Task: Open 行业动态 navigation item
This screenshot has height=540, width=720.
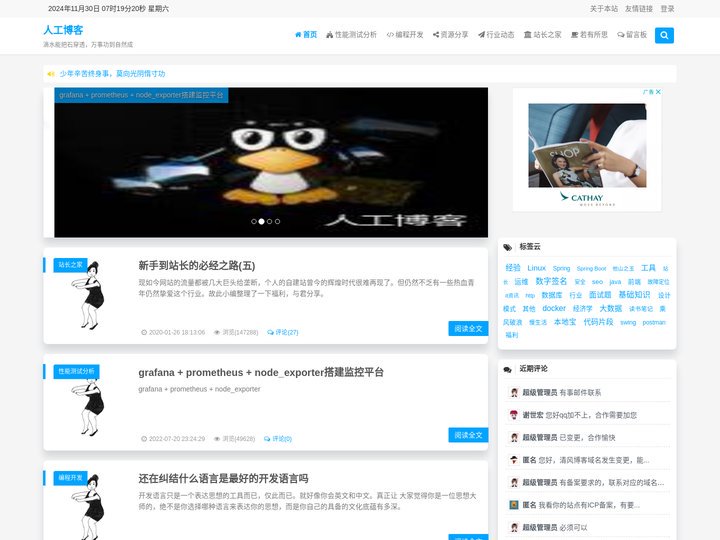Action: (x=496, y=35)
